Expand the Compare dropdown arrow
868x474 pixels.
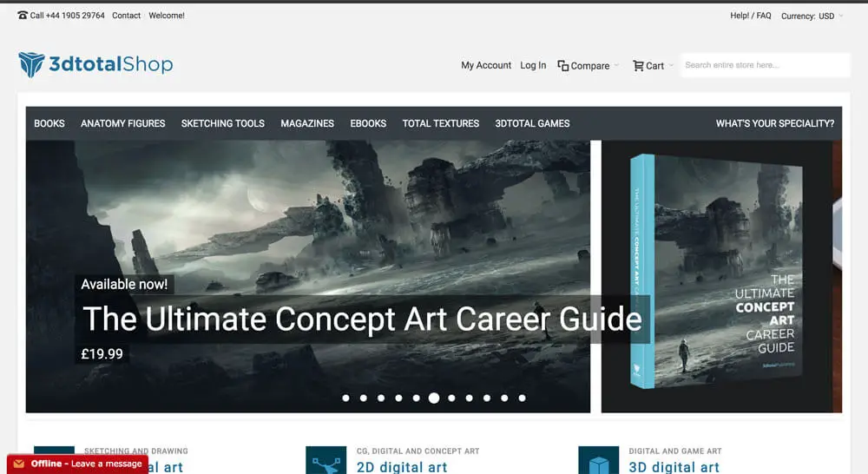pyautogui.click(x=616, y=65)
